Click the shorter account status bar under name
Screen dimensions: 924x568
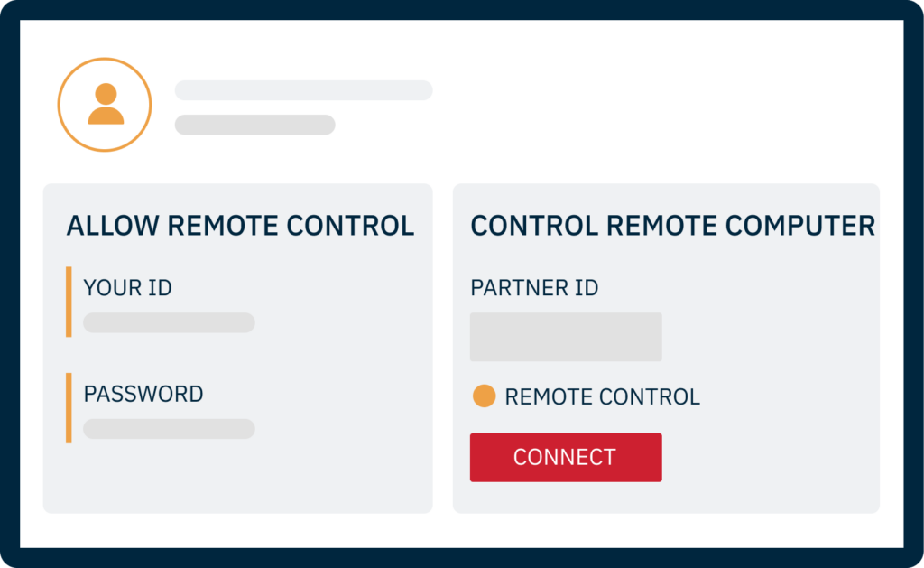click(x=255, y=125)
